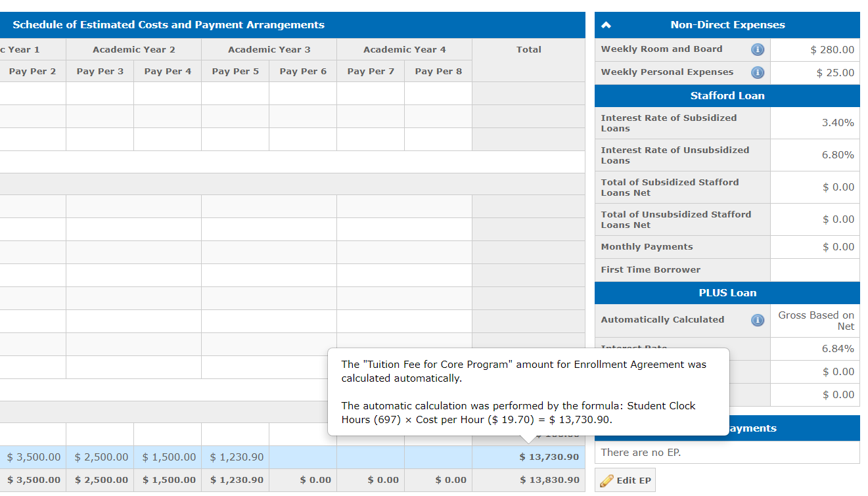Click the Total column header
This screenshot has height=496, width=868.
pyautogui.click(x=529, y=50)
